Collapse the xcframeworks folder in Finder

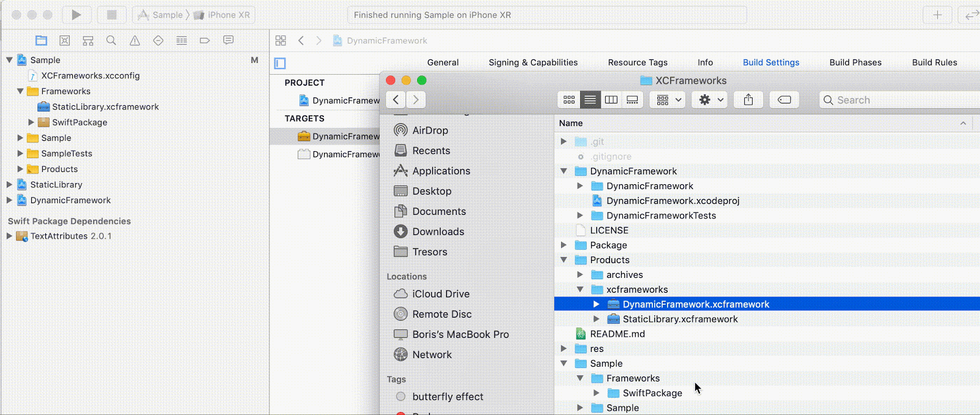tap(580, 290)
